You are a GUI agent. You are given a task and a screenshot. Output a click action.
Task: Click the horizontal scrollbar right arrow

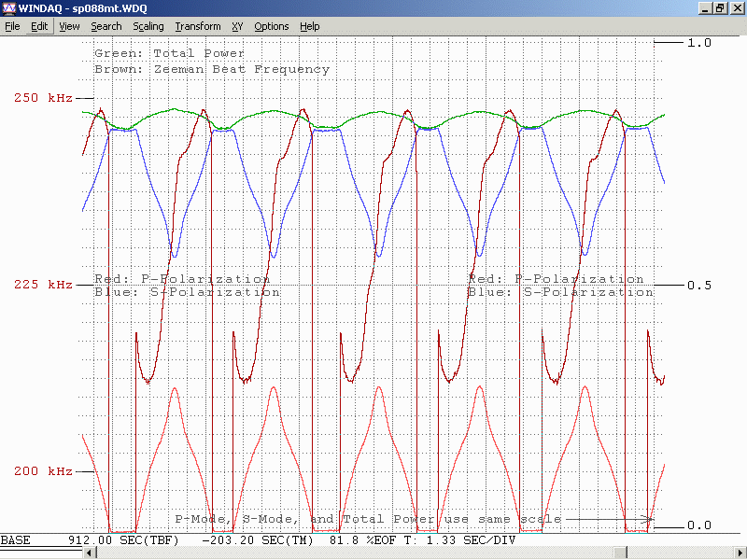click(740, 553)
